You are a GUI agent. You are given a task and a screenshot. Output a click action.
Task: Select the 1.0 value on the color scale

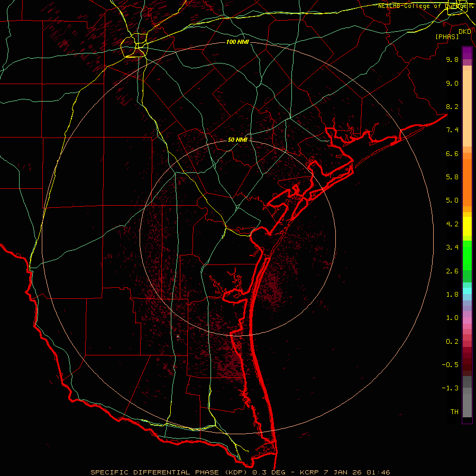pos(452,317)
